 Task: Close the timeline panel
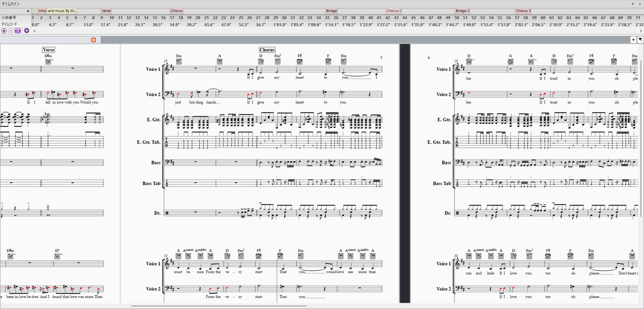[x=640, y=3]
